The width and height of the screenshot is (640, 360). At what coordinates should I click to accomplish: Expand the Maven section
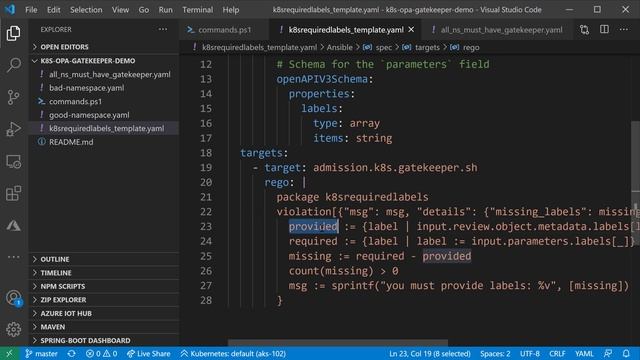104,327
